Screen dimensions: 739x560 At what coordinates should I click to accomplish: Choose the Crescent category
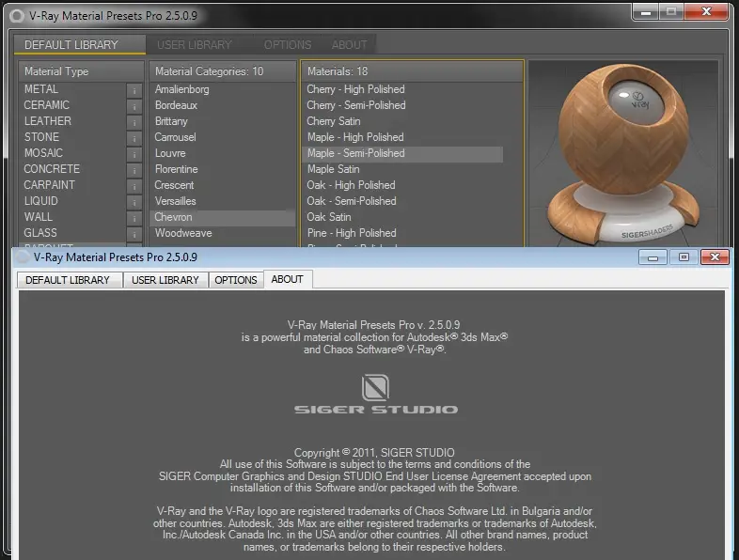pyautogui.click(x=222, y=185)
